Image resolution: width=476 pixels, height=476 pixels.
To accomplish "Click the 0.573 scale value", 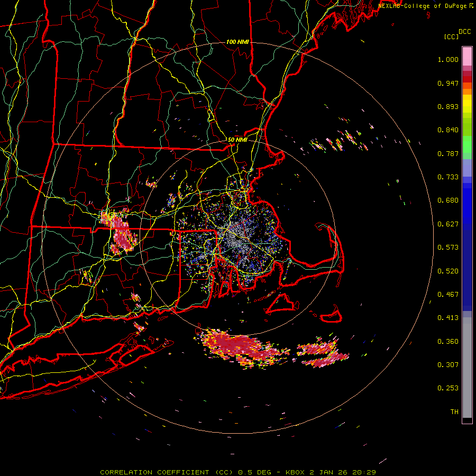I will pyautogui.click(x=448, y=248).
